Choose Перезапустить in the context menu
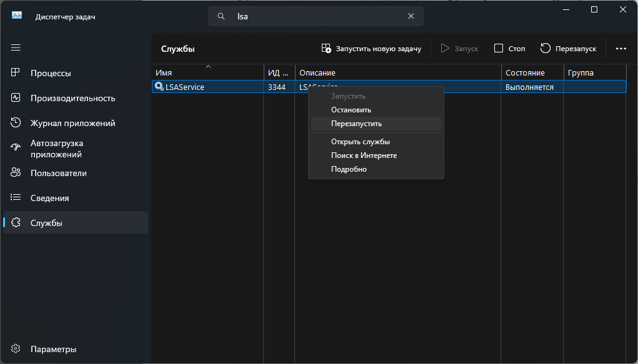638x364 pixels. coord(376,124)
